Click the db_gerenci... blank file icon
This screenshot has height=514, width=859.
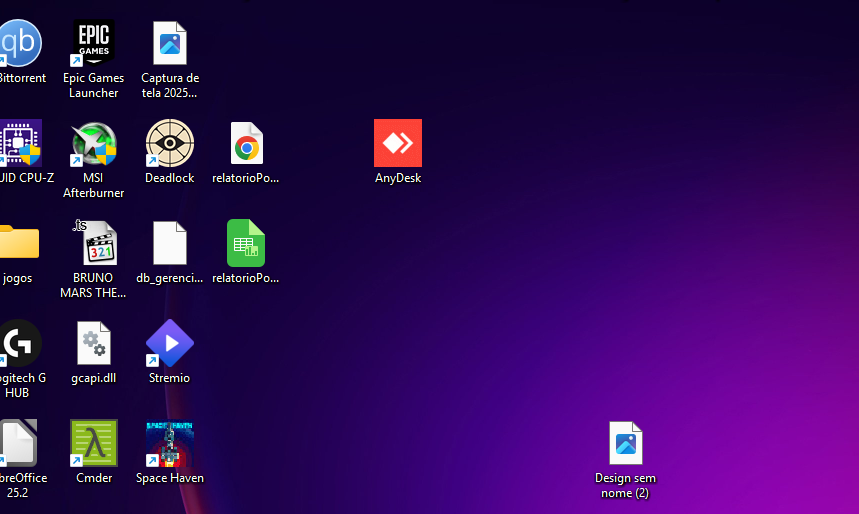[170, 243]
